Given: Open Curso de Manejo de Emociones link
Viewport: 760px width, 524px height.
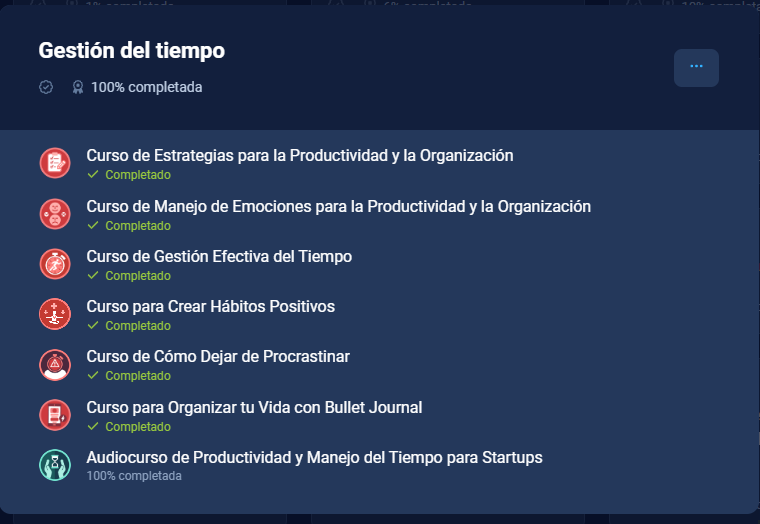Looking at the screenshot, I should tap(338, 206).
